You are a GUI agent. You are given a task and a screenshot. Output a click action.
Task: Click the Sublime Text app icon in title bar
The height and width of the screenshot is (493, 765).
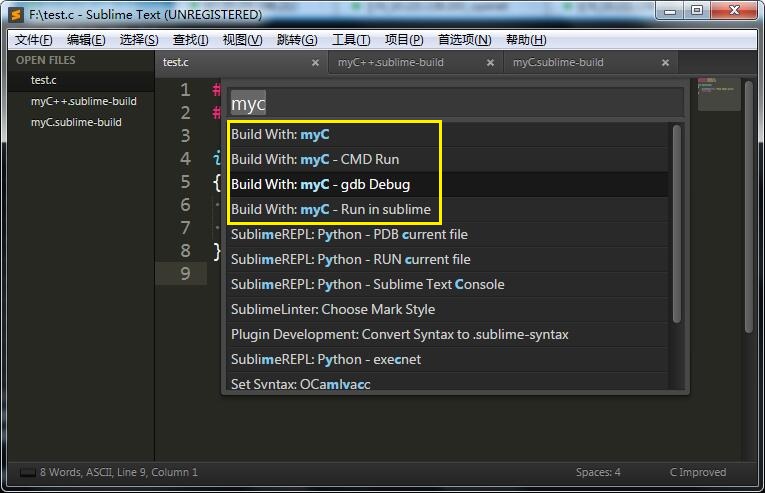click(x=16, y=15)
